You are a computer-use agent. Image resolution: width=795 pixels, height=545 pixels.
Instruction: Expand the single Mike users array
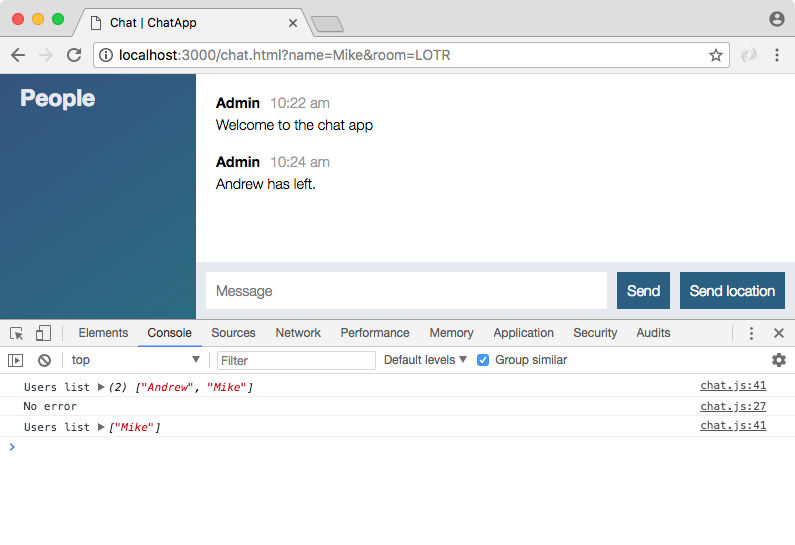[x=101, y=427]
